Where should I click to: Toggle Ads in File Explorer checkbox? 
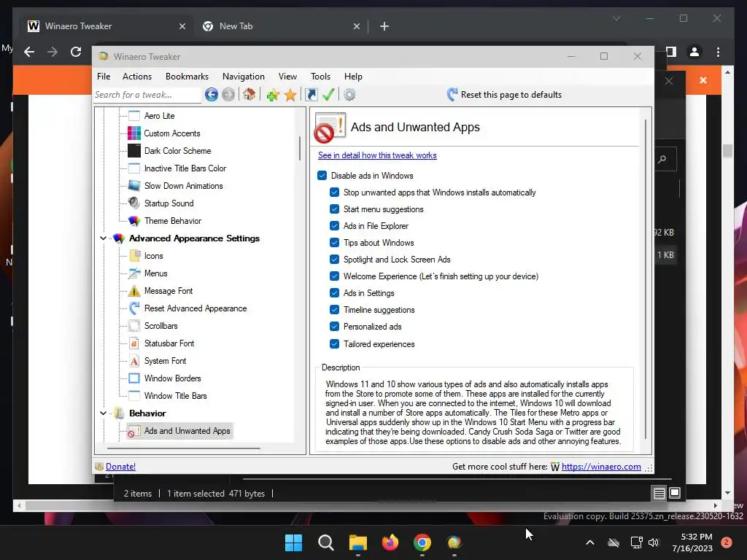point(334,226)
